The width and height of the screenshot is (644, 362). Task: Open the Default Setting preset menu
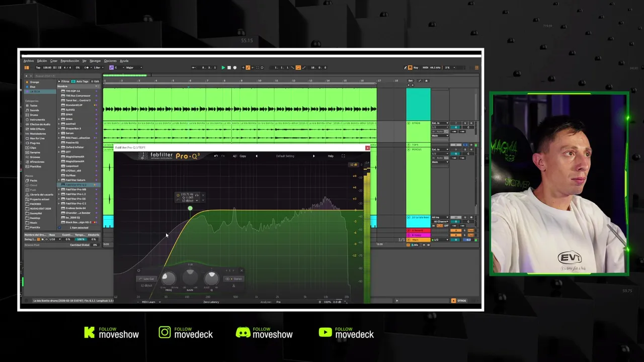tap(285, 156)
